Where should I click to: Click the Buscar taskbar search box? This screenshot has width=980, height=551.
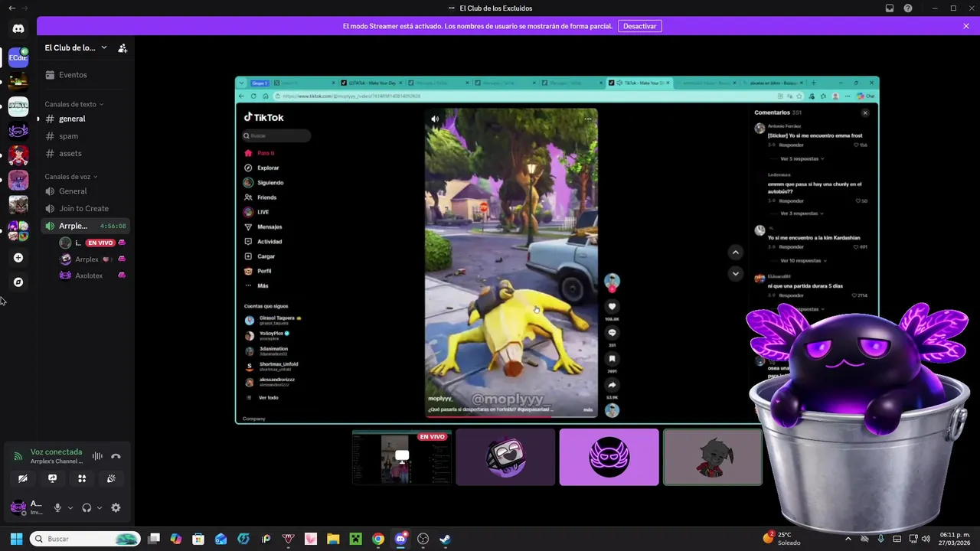click(x=85, y=539)
